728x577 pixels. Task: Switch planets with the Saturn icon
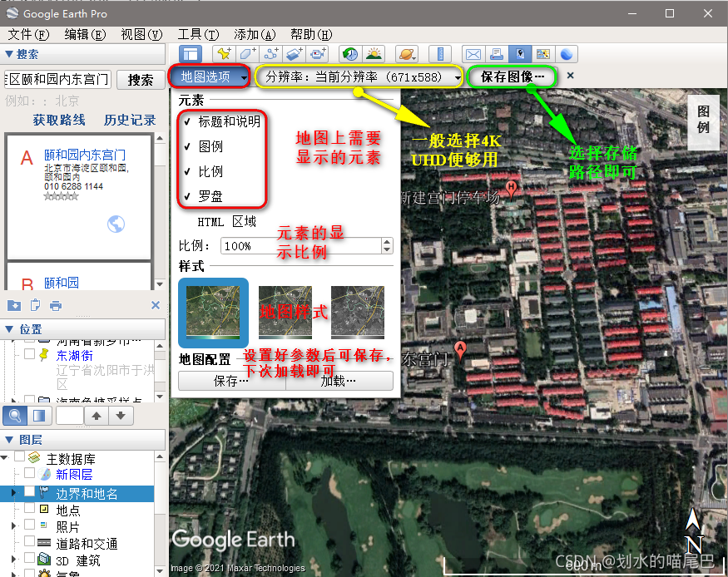(x=407, y=54)
